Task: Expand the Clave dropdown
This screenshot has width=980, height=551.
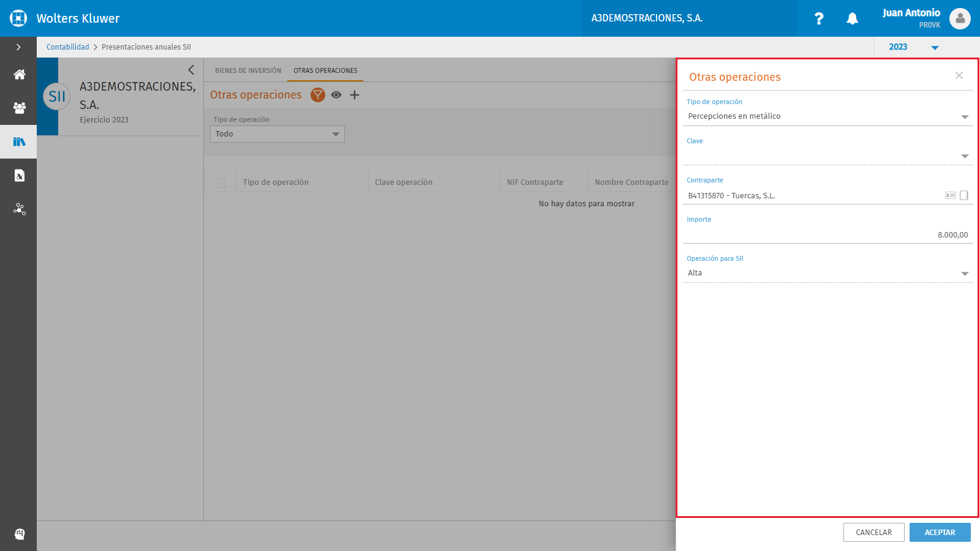Action: [x=828, y=156]
